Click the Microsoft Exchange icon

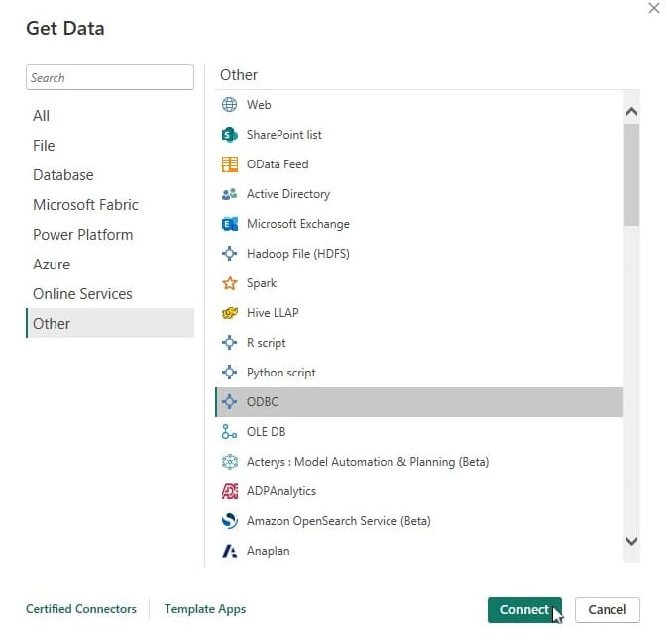point(230,224)
